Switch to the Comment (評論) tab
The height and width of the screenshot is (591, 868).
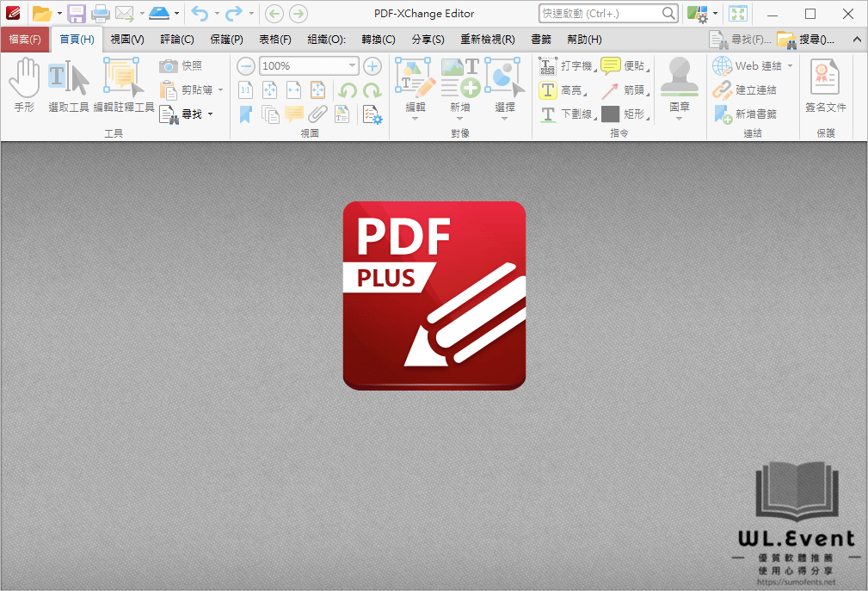click(x=177, y=40)
